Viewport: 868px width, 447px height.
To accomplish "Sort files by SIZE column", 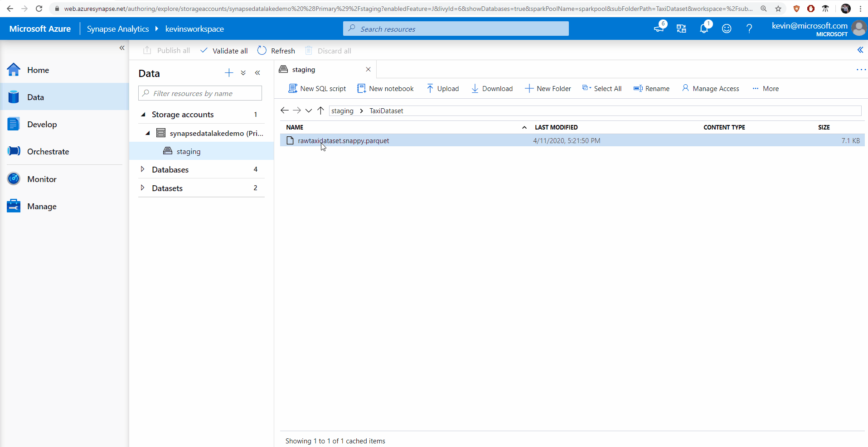I will (824, 127).
